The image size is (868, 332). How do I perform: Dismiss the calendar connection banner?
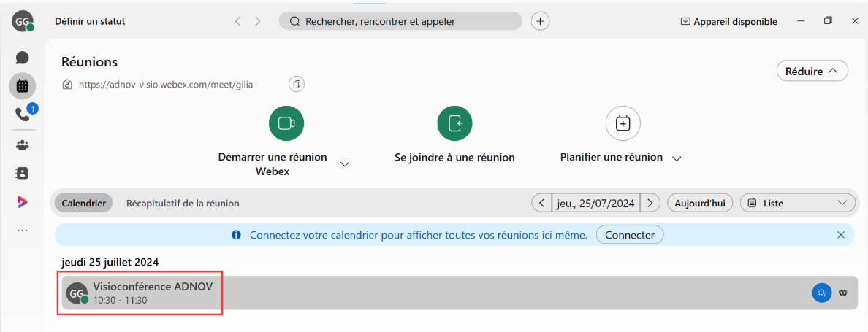click(841, 235)
